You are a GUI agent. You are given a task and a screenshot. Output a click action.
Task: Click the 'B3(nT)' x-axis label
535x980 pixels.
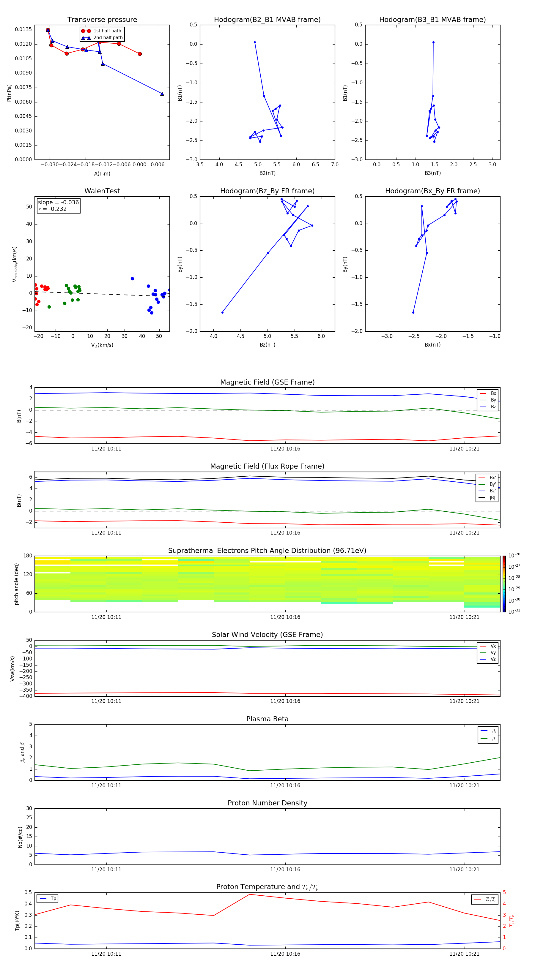click(x=432, y=173)
